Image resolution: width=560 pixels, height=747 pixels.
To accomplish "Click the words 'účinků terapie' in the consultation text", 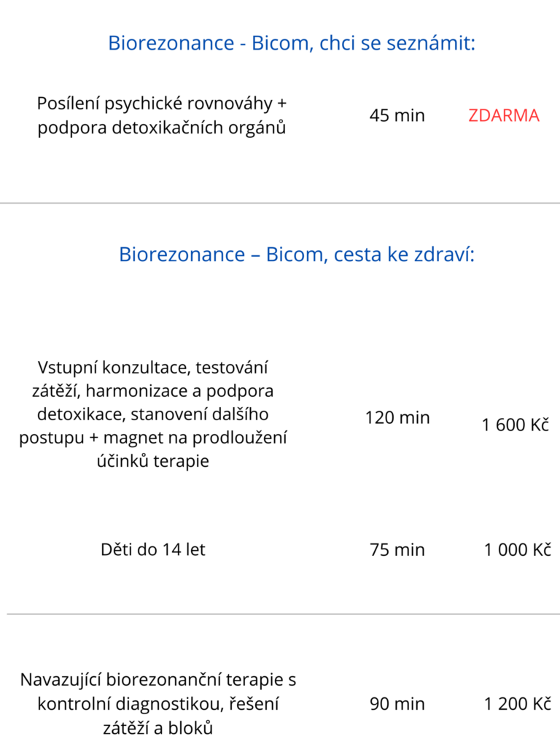I will coord(152,461).
